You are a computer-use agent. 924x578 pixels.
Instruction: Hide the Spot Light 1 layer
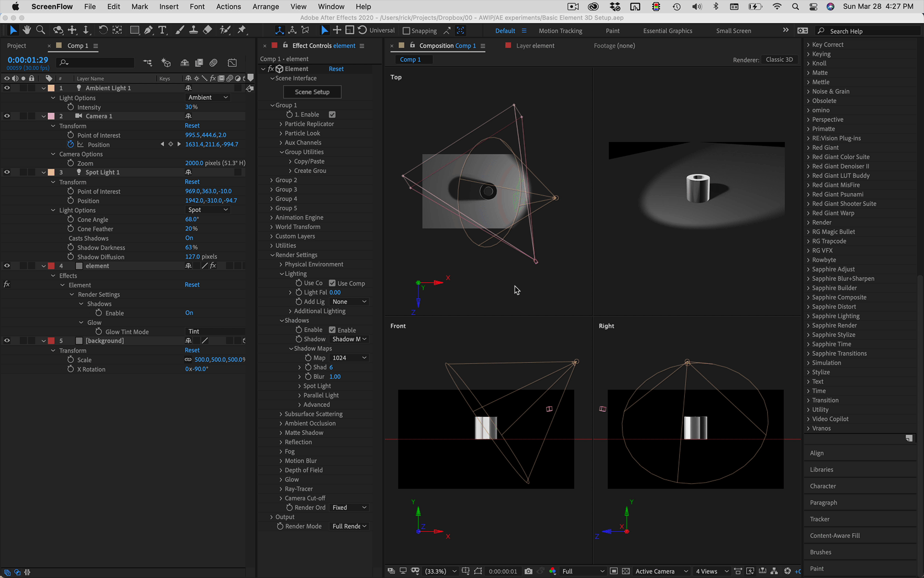(7, 172)
